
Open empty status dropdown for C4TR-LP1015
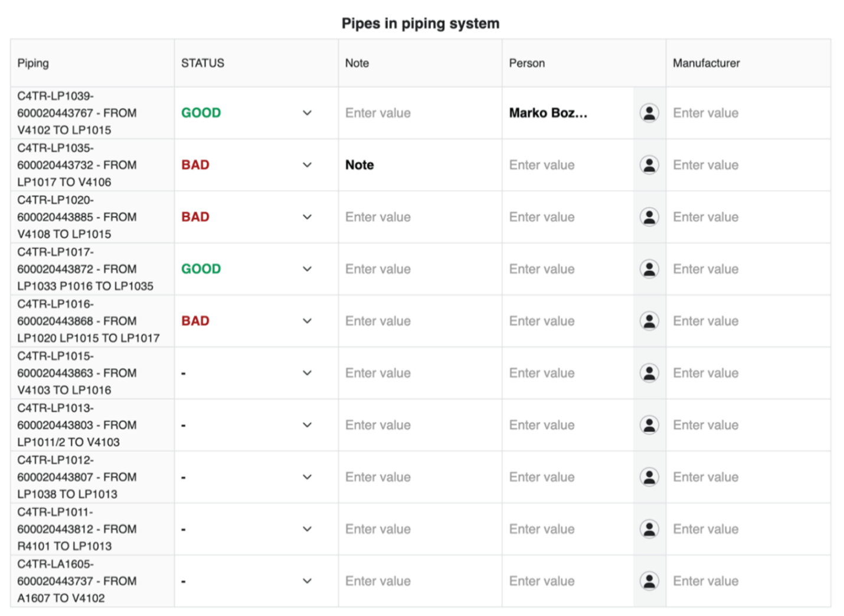coord(307,373)
